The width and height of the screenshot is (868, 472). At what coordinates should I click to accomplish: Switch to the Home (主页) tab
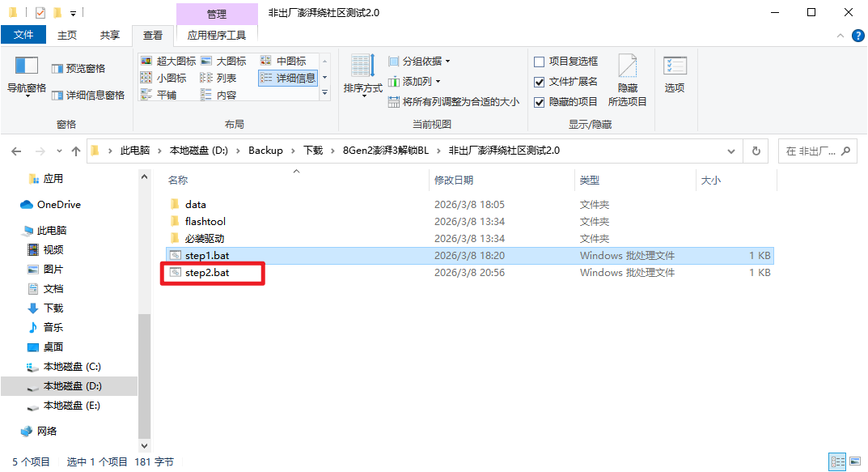(67, 35)
